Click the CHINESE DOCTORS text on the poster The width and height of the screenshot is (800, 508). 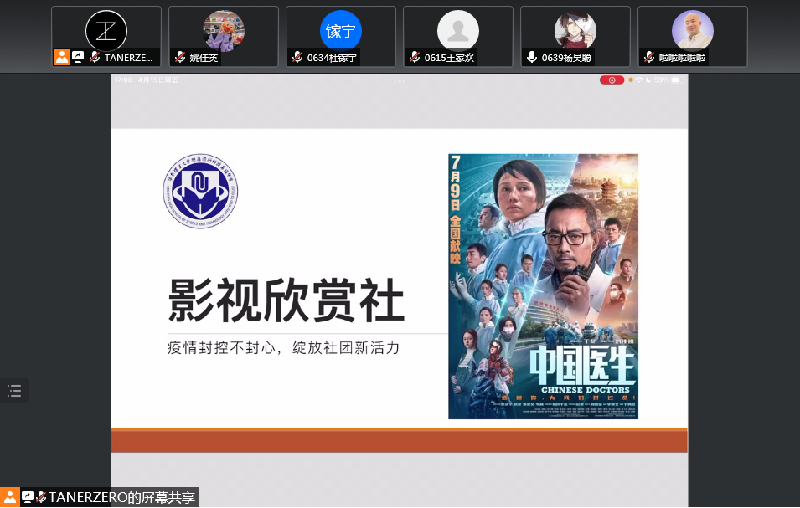coord(585,390)
